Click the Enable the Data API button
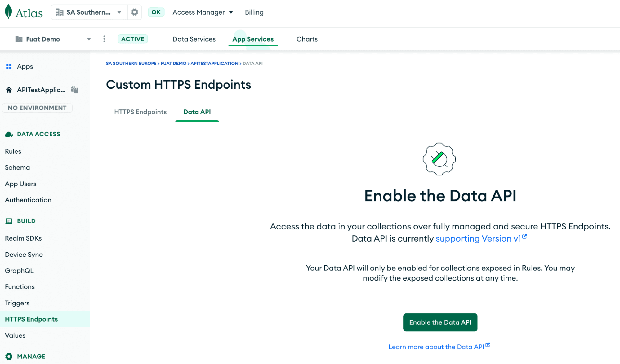Viewport: 620px width, 364px height. point(440,322)
